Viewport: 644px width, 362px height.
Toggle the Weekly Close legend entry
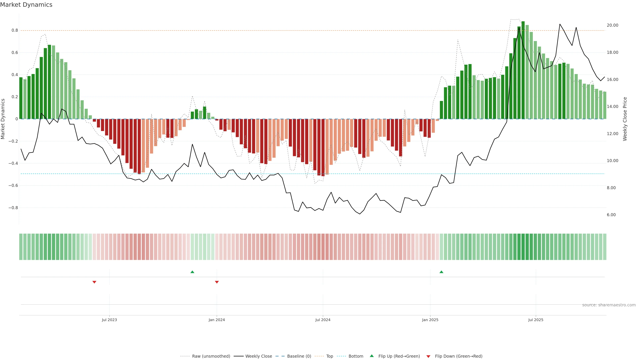click(x=258, y=356)
